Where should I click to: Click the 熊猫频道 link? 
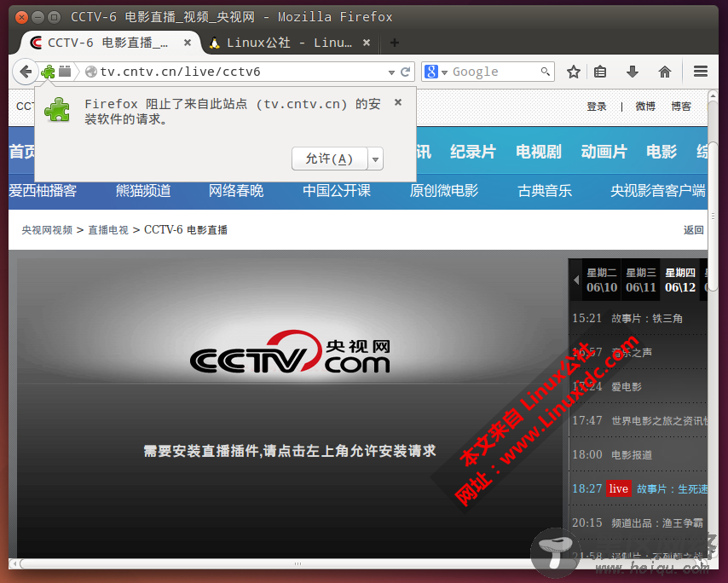click(x=143, y=191)
